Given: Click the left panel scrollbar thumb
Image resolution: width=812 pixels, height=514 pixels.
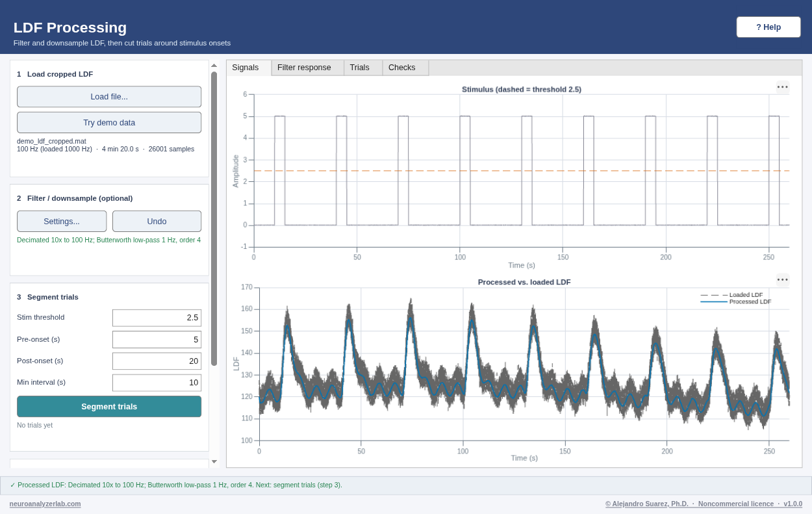Looking at the screenshot, I should (x=214, y=218).
